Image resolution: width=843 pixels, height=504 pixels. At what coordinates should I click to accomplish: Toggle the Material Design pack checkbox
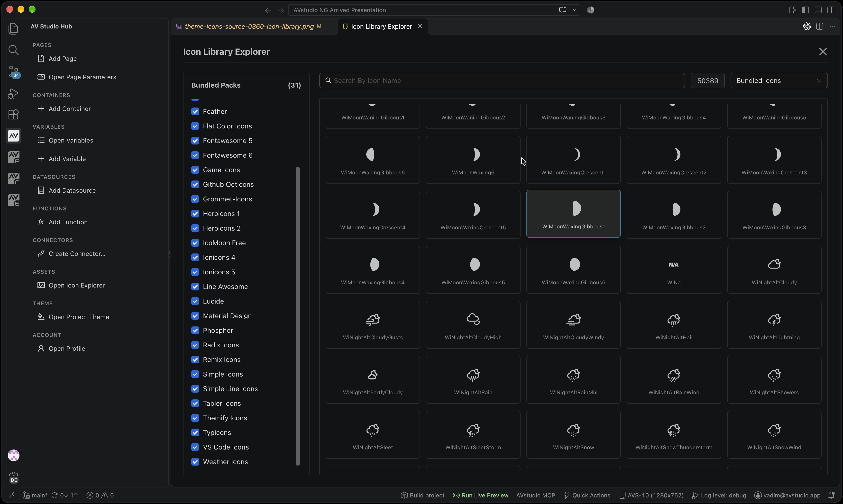pyautogui.click(x=195, y=316)
